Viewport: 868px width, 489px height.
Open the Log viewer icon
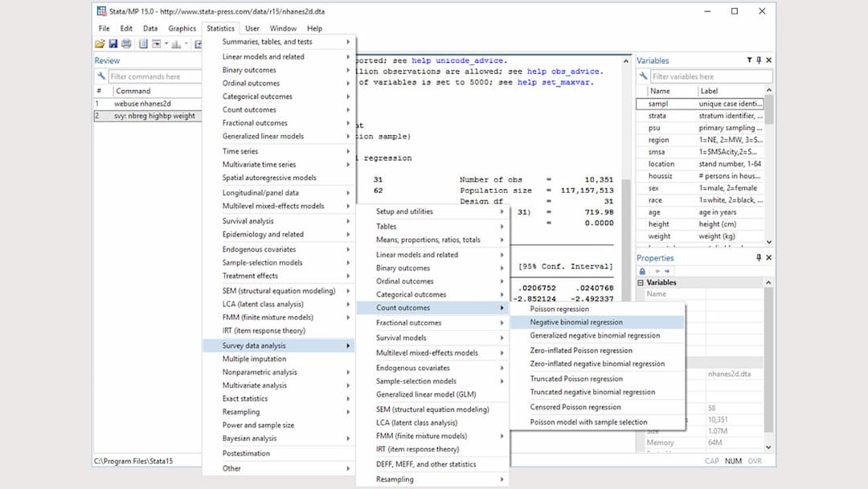pos(144,44)
